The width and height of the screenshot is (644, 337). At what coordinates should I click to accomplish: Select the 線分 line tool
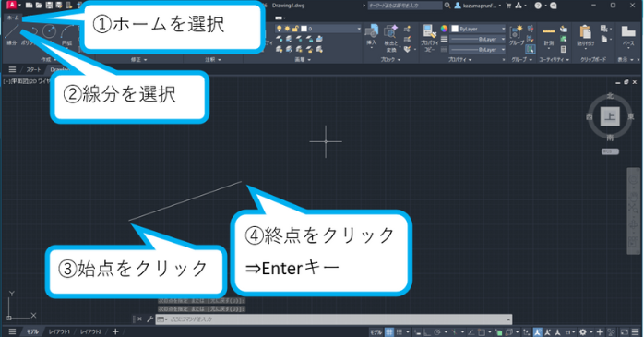[x=11, y=34]
